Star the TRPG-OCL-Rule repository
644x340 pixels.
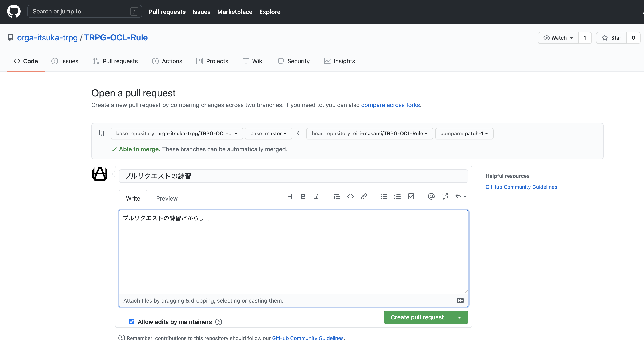[x=611, y=38]
